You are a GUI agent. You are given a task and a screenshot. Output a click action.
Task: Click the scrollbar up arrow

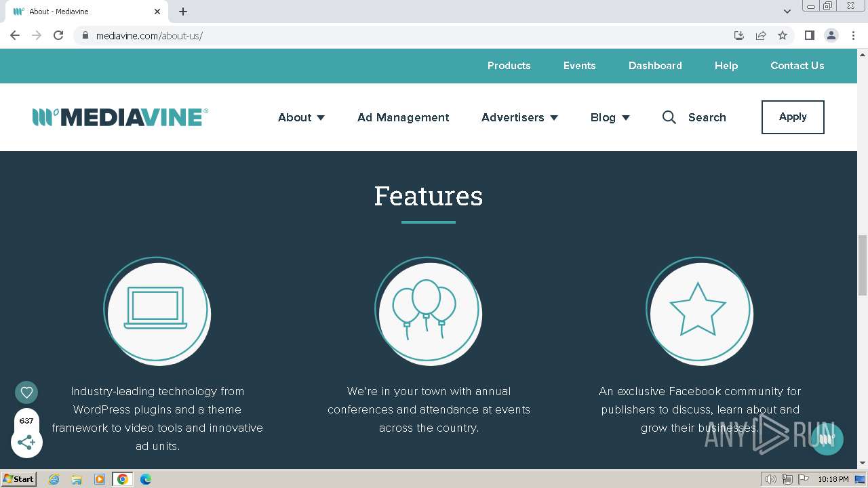coord(863,54)
